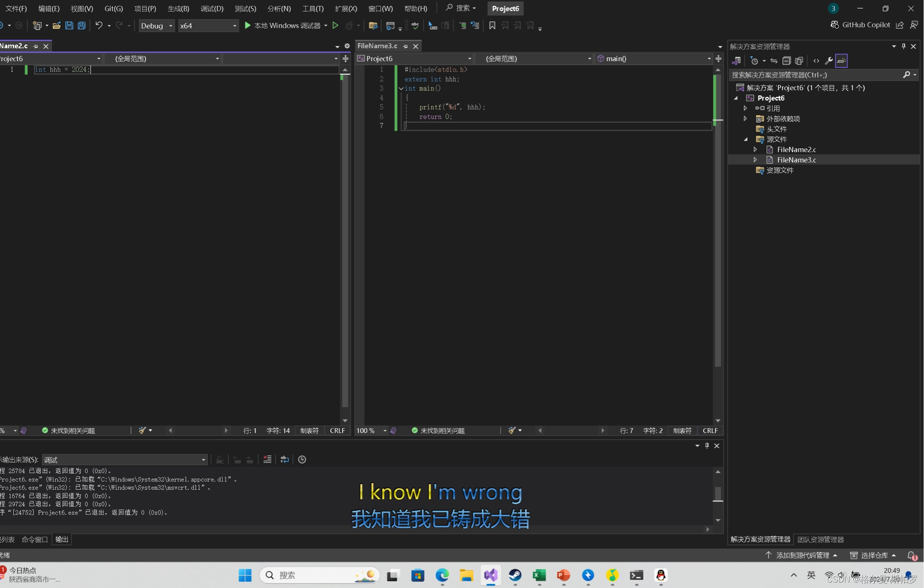924x588 pixels.
Task: Open the 生成(B) Build menu
Action: coord(178,8)
